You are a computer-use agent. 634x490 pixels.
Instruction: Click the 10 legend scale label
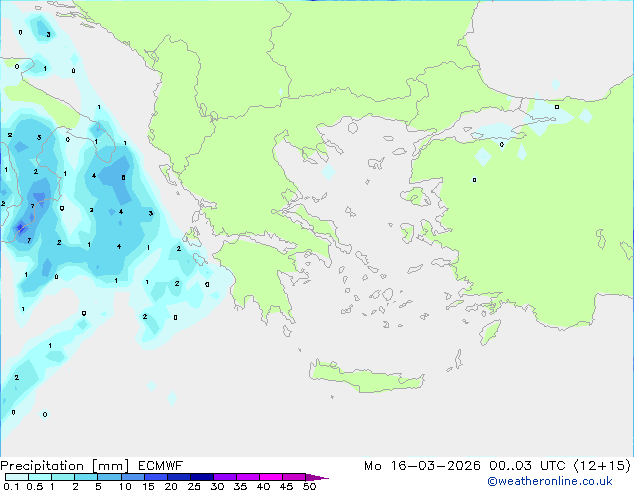tap(125, 486)
